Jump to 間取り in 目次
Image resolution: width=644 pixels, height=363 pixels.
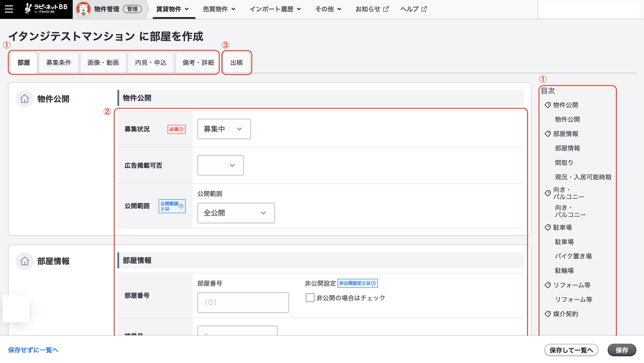coord(564,163)
